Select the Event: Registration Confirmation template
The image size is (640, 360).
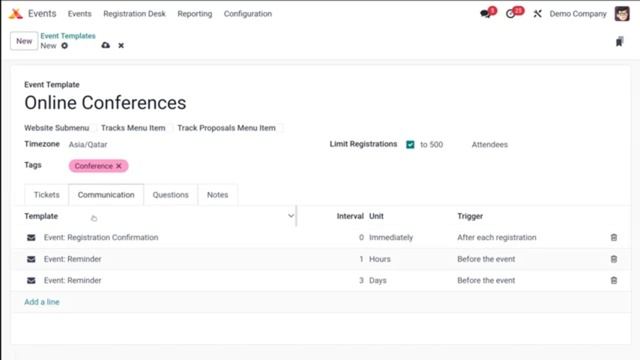point(101,238)
